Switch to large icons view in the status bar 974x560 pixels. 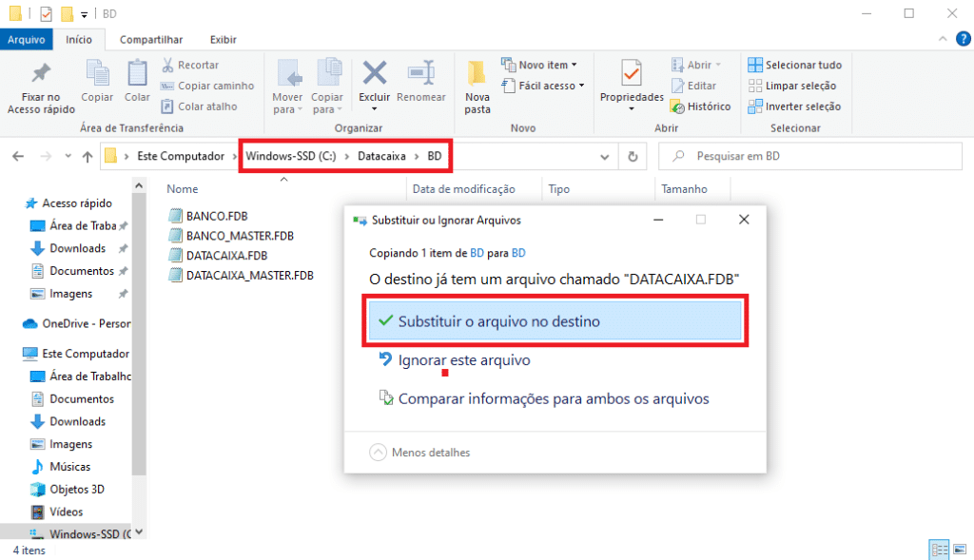tap(958, 550)
